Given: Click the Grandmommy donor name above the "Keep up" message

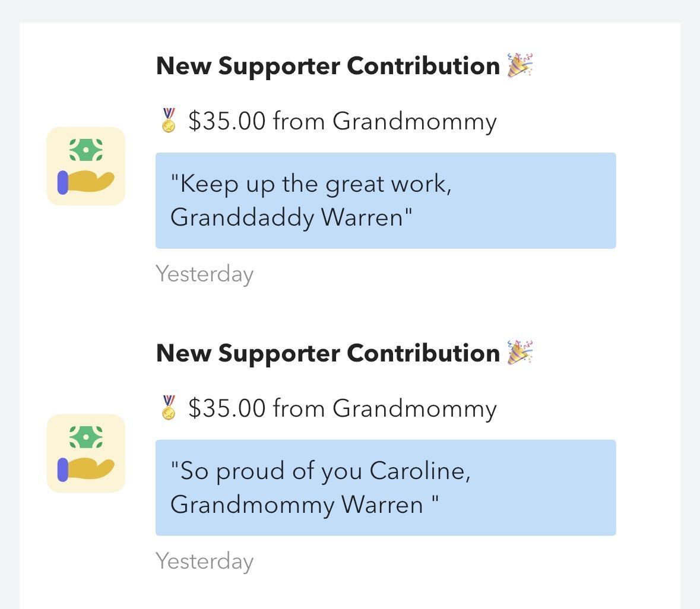Looking at the screenshot, I should click(414, 121).
